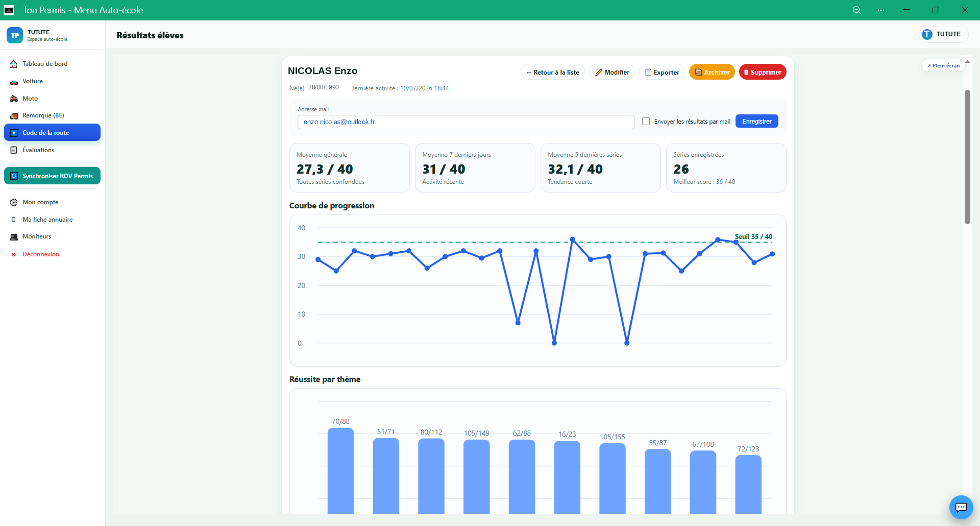The width and height of the screenshot is (980, 526).
Task: Open the Tableau de bord home icon
Action: point(14,64)
